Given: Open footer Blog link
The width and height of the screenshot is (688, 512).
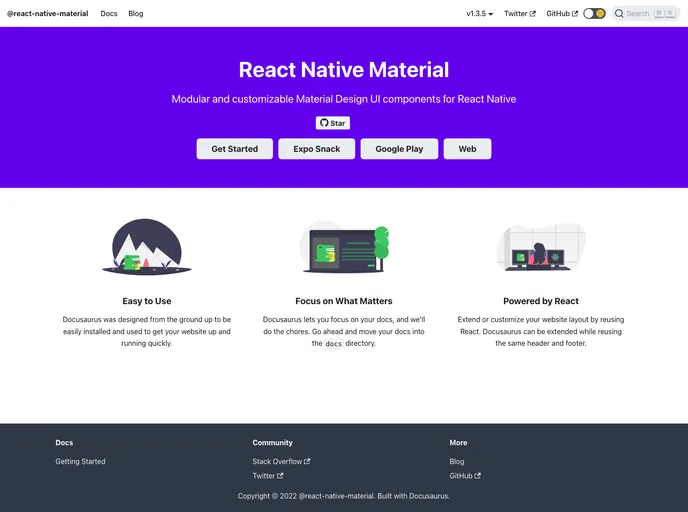Looking at the screenshot, I should coord(456,462).
